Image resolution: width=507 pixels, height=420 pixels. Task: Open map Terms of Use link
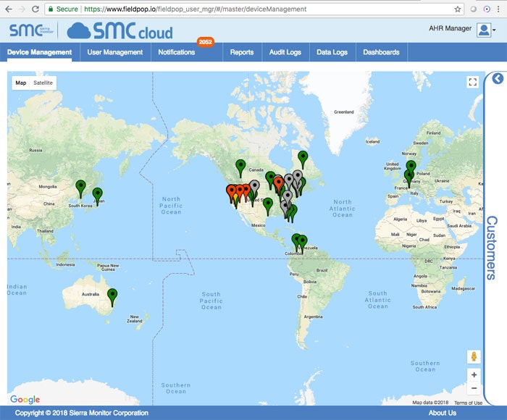coord(468,403)
